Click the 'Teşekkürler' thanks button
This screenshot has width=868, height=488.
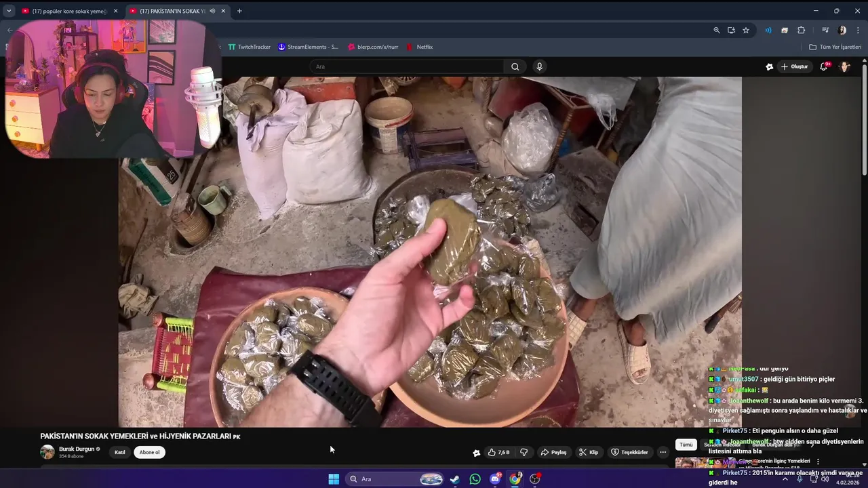point(629,452)
